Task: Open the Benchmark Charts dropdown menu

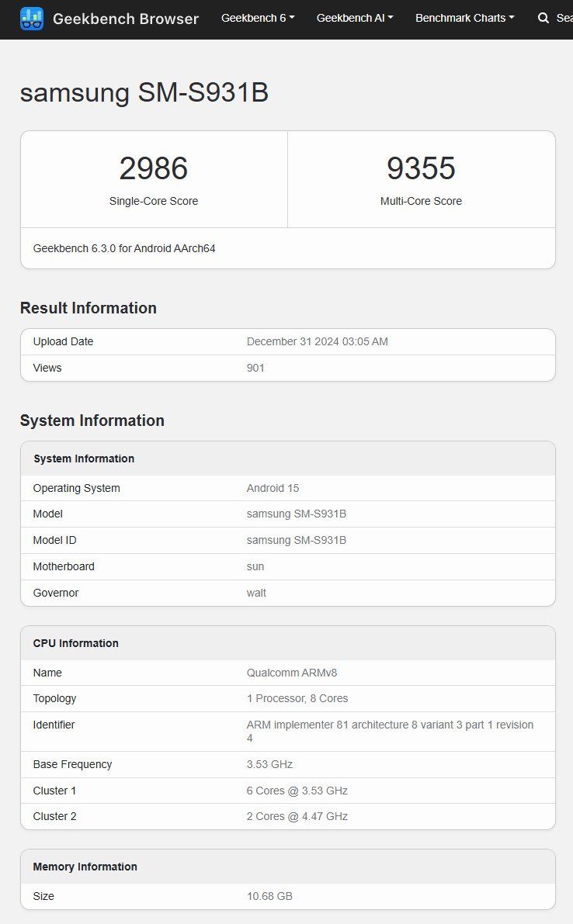Action: 464,17
